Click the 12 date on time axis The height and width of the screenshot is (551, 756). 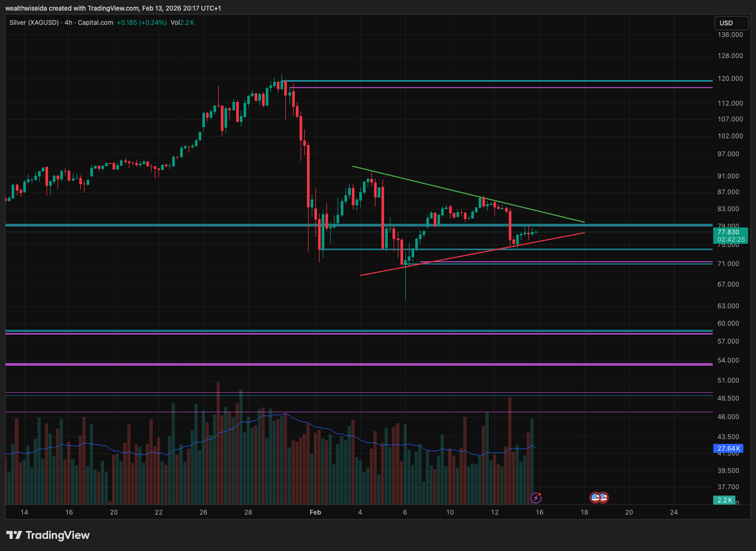point(495,513)
